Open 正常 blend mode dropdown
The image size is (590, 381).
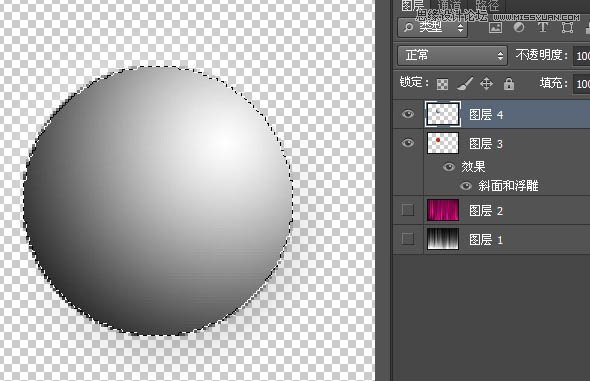[x=452, y=55]
